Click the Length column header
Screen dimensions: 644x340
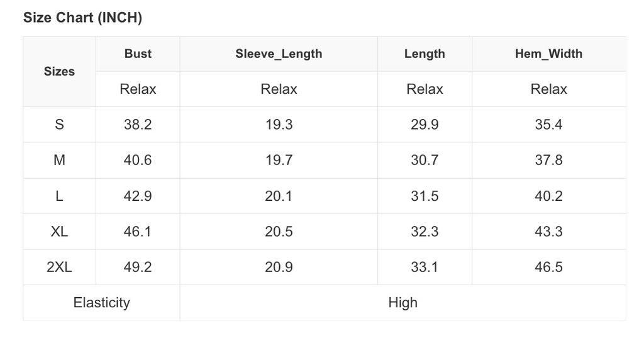tap(425, 54)
